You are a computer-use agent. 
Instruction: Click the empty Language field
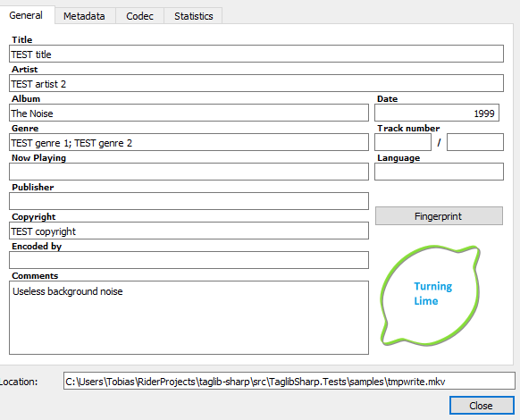click(439, 172)
